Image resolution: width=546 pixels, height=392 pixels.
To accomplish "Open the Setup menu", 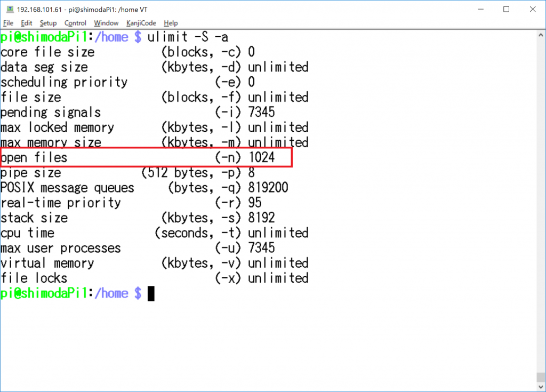I will (x=48, y=23).
